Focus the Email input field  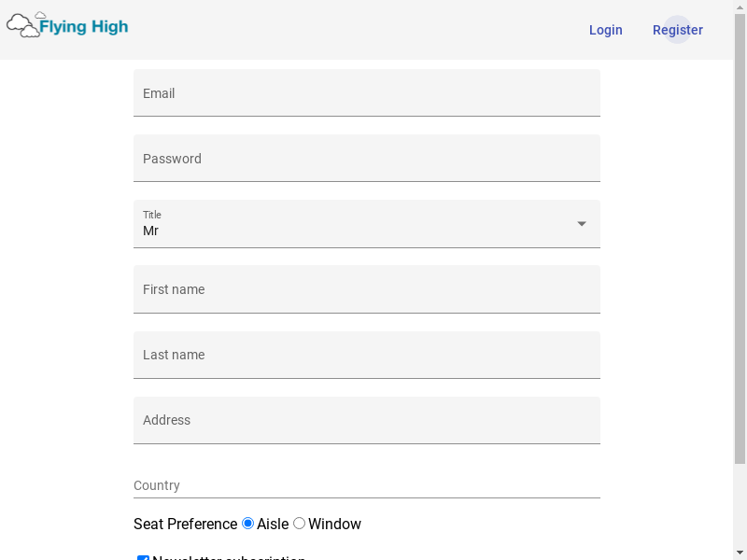tap(367, 92)
